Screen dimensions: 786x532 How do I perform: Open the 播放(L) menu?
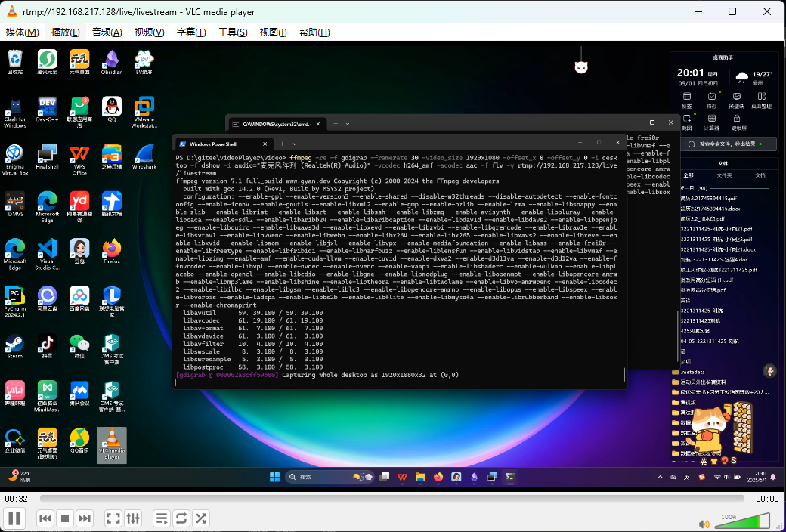pos(65,32)
